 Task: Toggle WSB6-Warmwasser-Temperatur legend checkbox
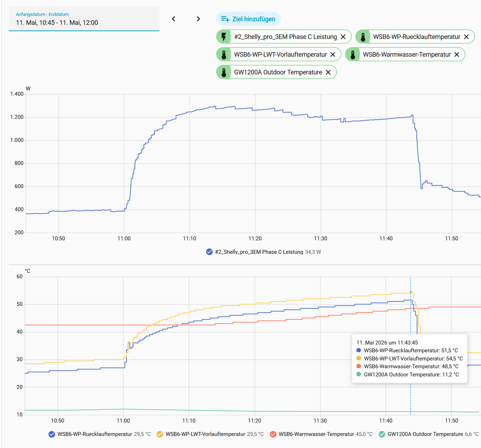pyautogui.click(x=273, y=434)
